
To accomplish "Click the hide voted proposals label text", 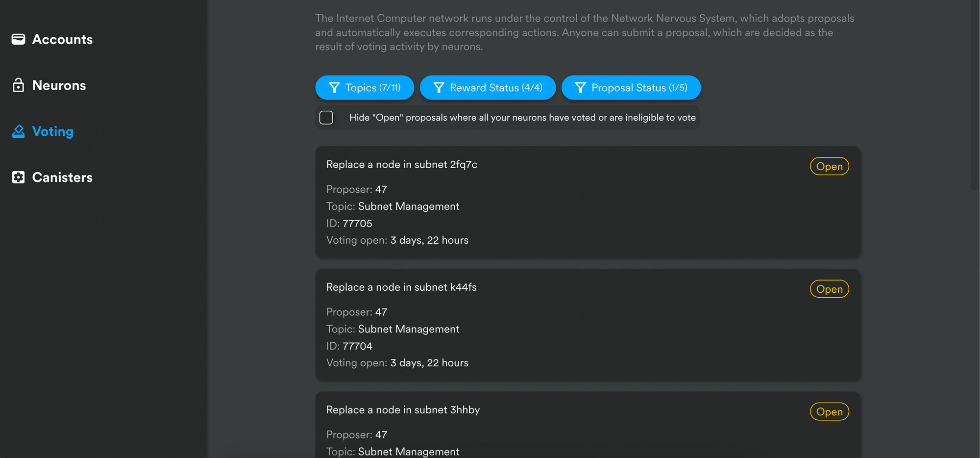I will click(x=522, y=118).
